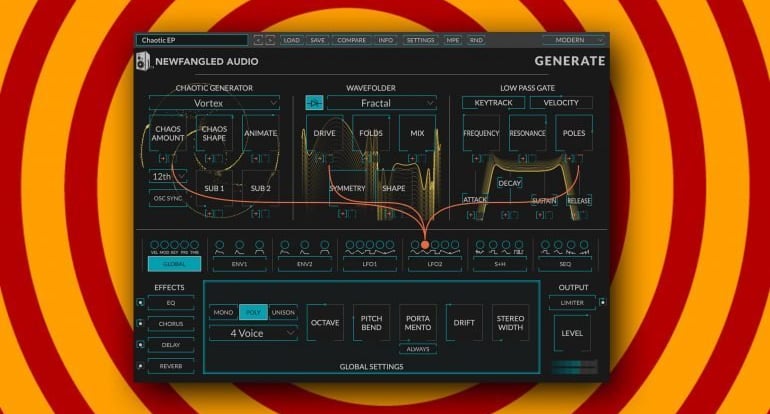Toggle KEYTRACK on the low pass gate
Screen dimensions: 770x414
point(493,103)
